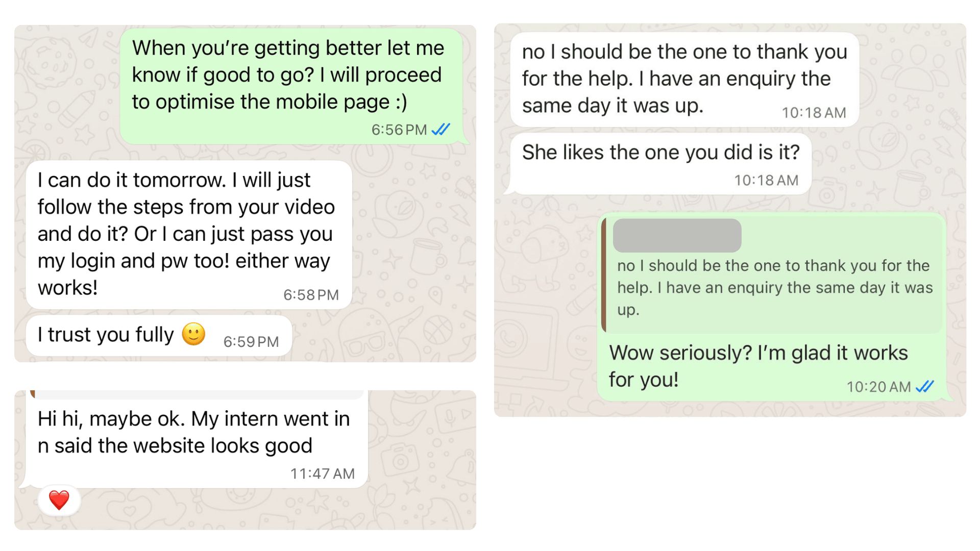980x551 pixels.
Task: Click the 10:18 AM timestamp under "She likes"
Action: click(x=766, y=180)
